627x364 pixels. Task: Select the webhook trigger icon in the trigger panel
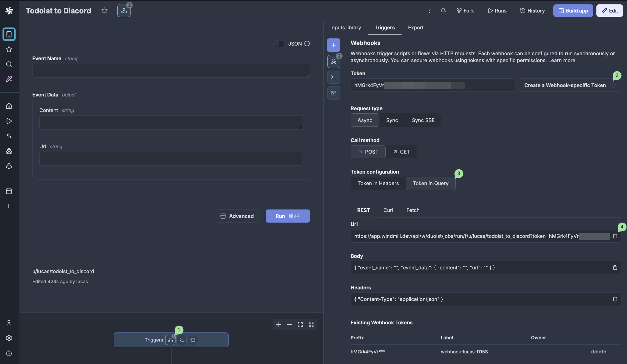(333, 61)
